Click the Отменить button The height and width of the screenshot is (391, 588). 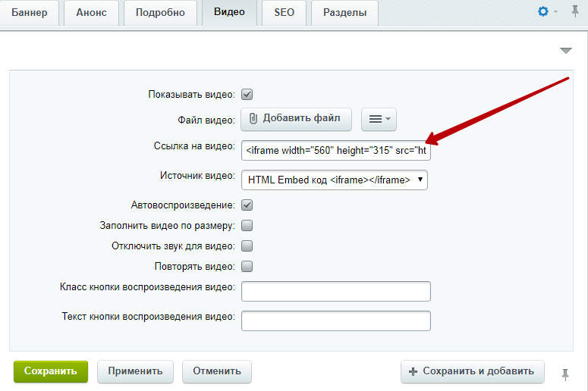[x=217, y=371]
